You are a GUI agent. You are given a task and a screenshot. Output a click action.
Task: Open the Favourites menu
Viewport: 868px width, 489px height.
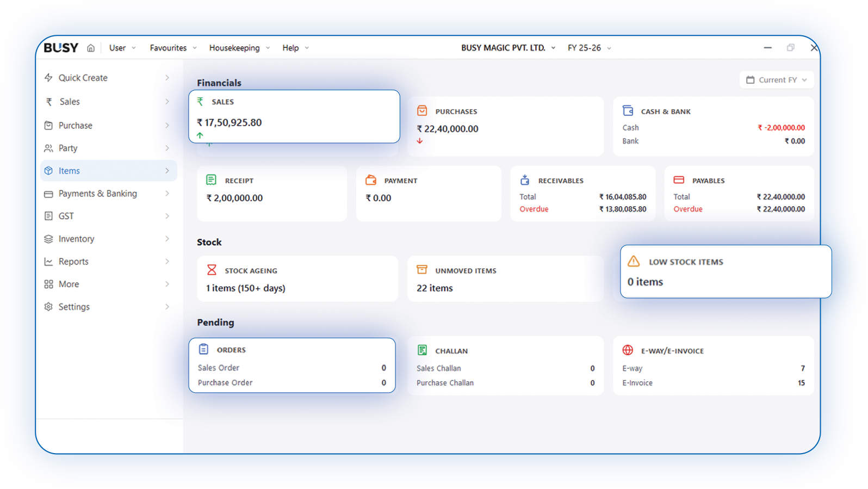point(173,48)
